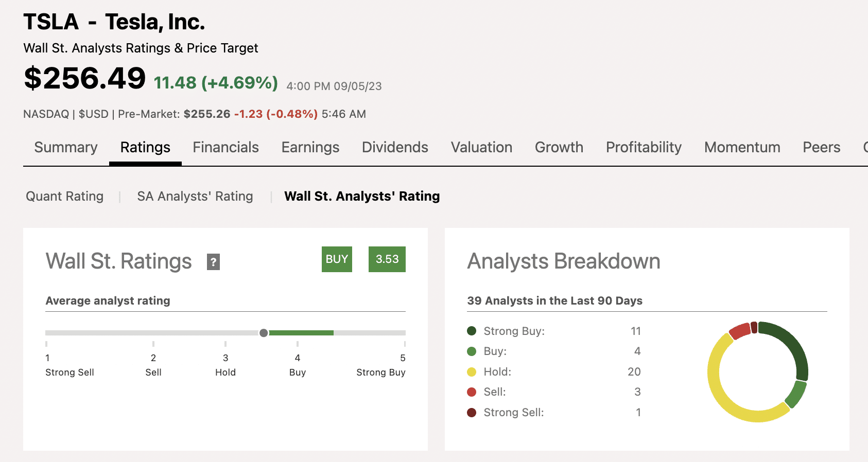The height and width of the screenshot is (462, 868).
Task: Click the red Sell legend dot
Action: coord(472,392)
